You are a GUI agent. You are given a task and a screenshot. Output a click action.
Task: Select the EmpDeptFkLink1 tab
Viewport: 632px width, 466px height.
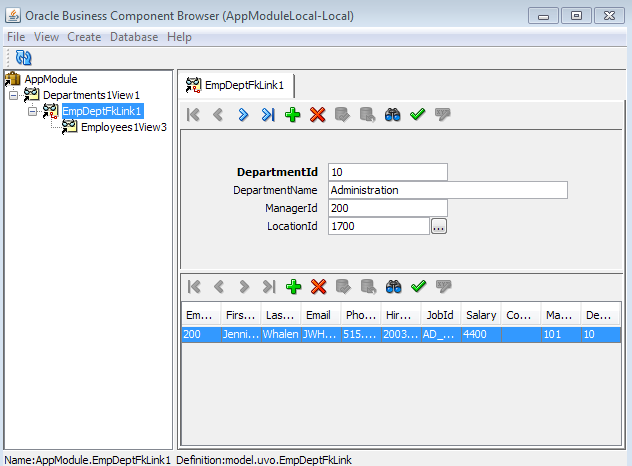click(235, 85)
